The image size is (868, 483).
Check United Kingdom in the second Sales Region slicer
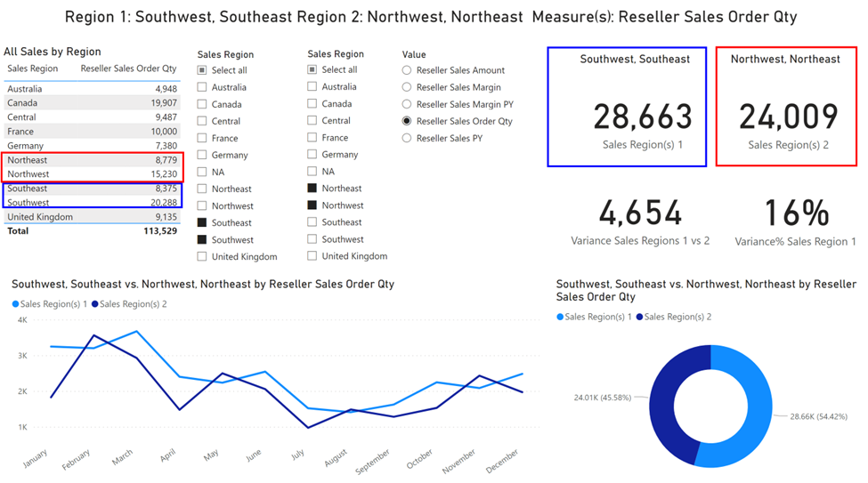(312, 256)
